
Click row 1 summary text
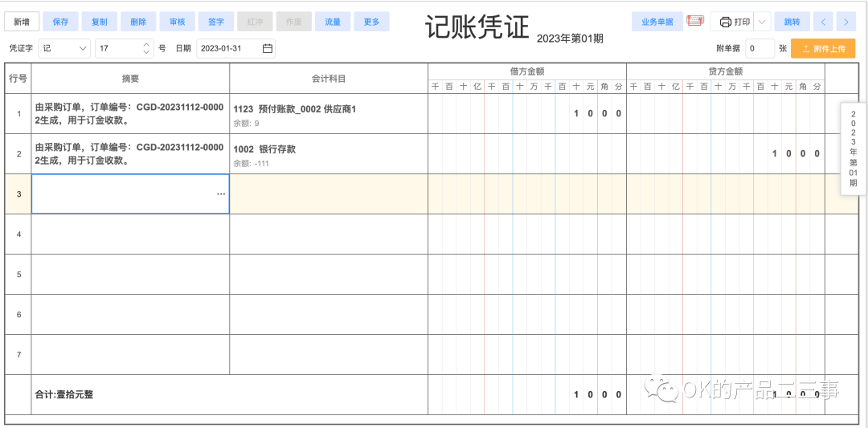[129, 114]
